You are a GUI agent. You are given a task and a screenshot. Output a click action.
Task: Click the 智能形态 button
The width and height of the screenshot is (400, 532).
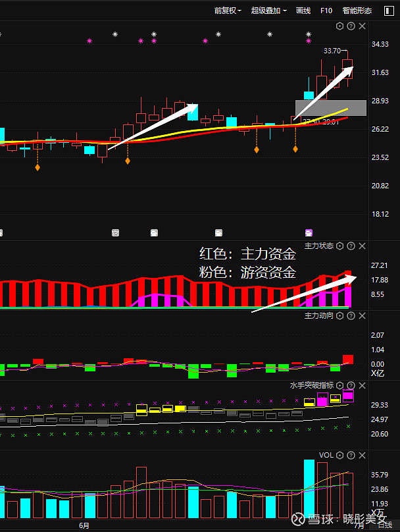coord(357,11)
